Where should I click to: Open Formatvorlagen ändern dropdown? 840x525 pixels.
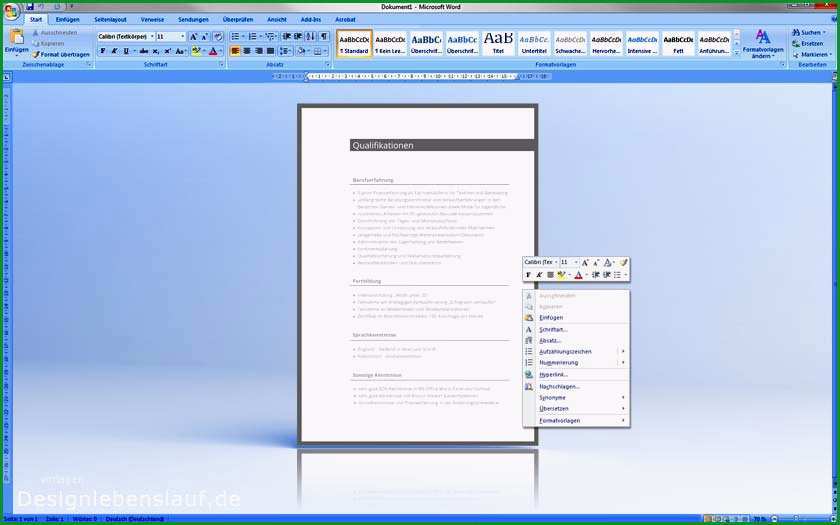click(762, 43)
